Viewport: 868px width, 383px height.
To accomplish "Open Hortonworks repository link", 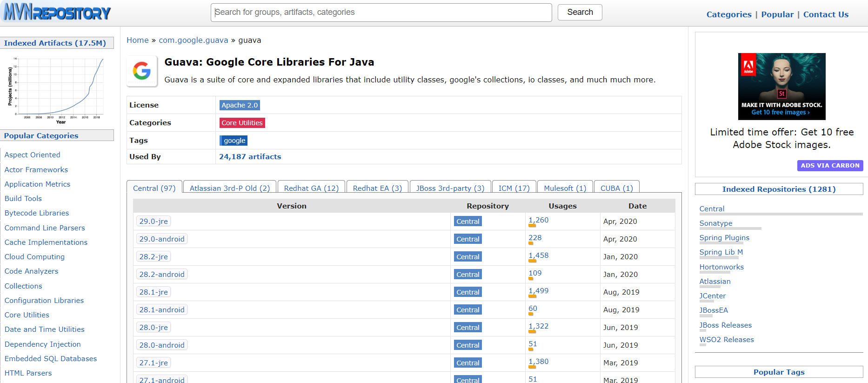I will [721, 267].
